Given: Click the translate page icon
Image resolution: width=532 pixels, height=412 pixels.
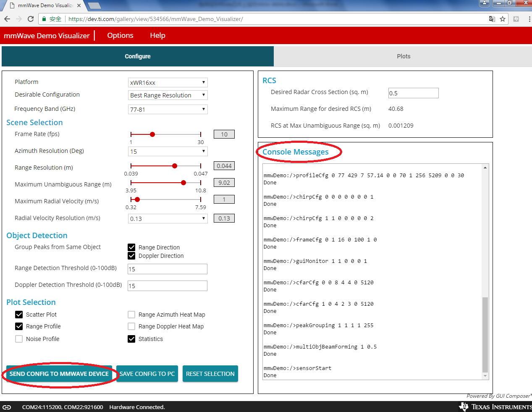Looking at the screenshot, I should (492, 19).
